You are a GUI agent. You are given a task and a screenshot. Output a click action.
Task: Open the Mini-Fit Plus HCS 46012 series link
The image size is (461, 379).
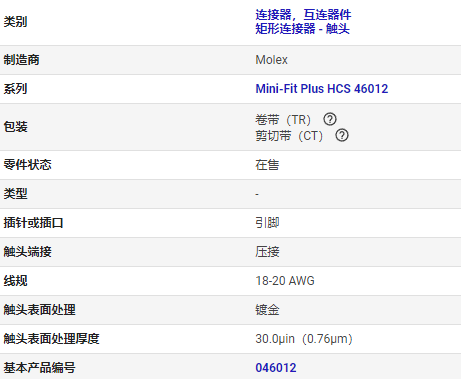322,89
